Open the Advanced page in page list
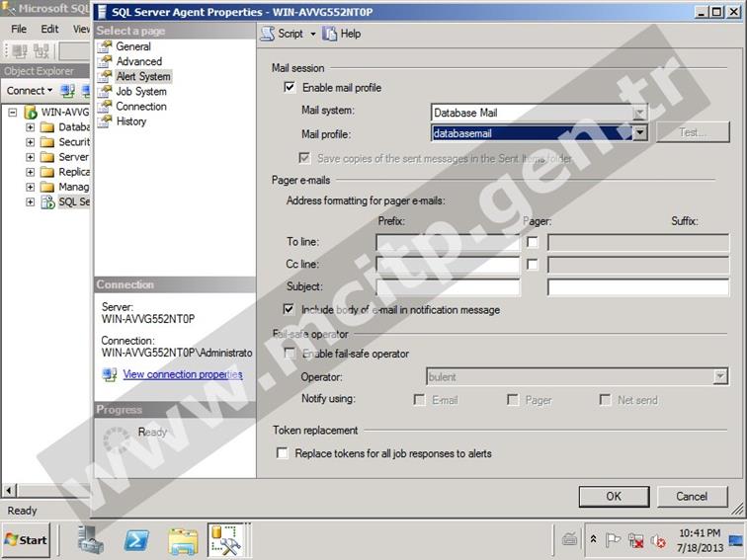Image resolution: width=747 pixels, height=560 pixels. click(138, 61)
